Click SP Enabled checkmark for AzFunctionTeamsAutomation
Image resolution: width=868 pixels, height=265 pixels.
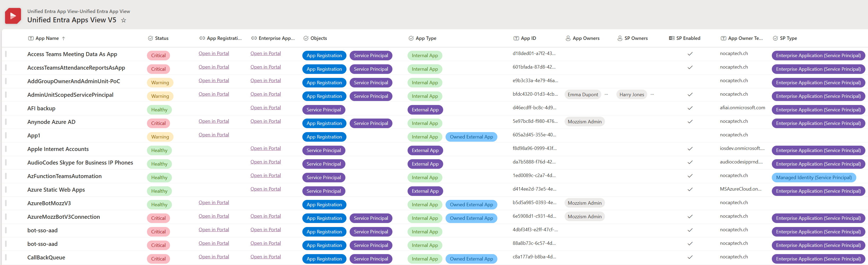point(690,176)
